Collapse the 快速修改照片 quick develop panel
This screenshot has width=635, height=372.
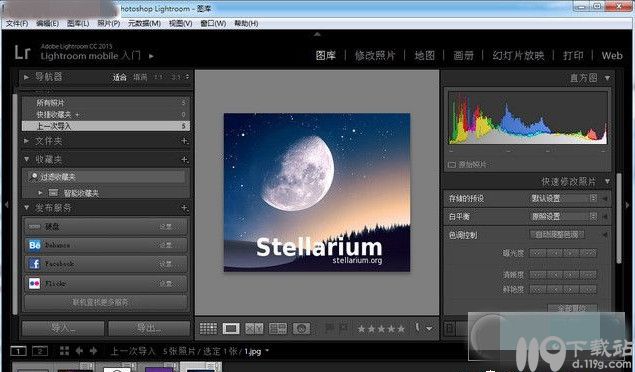pos(607,182)
